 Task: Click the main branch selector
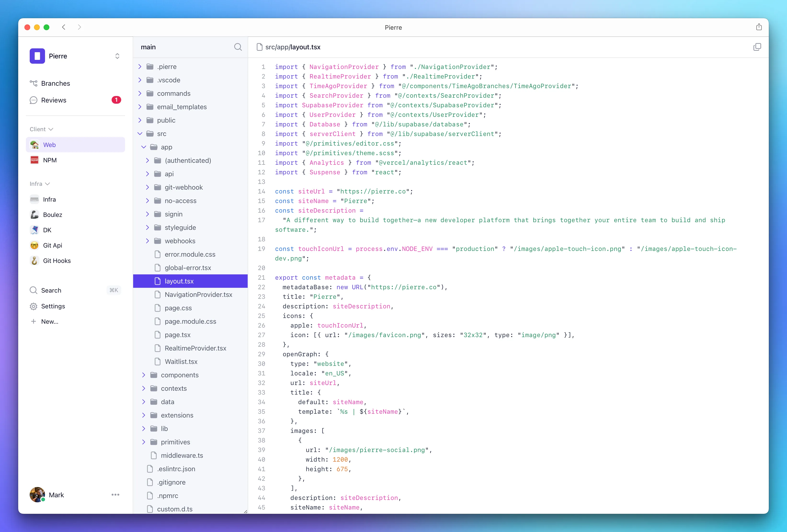[x=148, y=47]
